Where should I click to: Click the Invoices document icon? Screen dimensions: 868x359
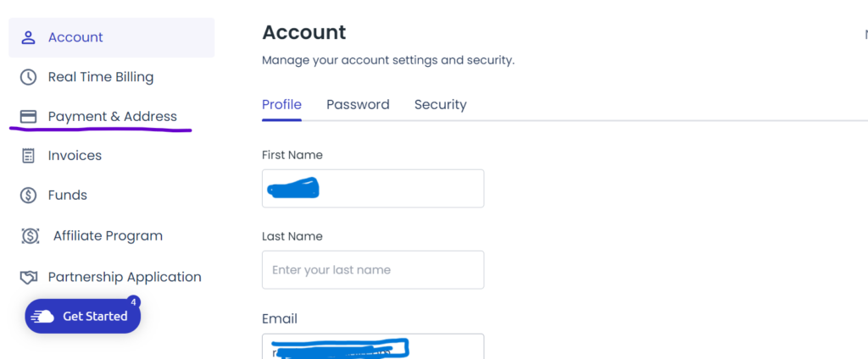(28, 156)
